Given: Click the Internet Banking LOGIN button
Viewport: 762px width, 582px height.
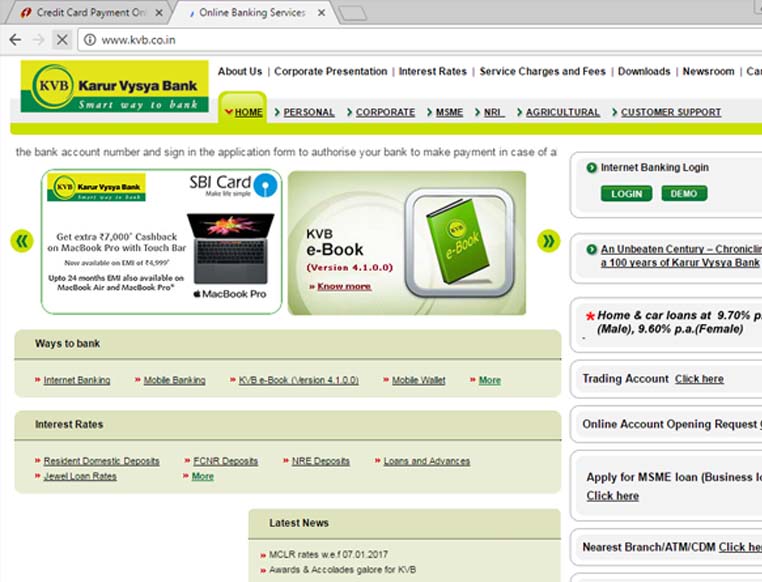Looking at the screenshot, I should tap(626, 194).
